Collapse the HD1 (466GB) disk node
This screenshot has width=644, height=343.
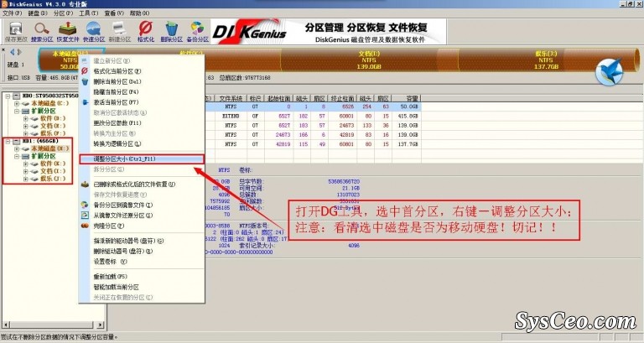tap(8, 141)
